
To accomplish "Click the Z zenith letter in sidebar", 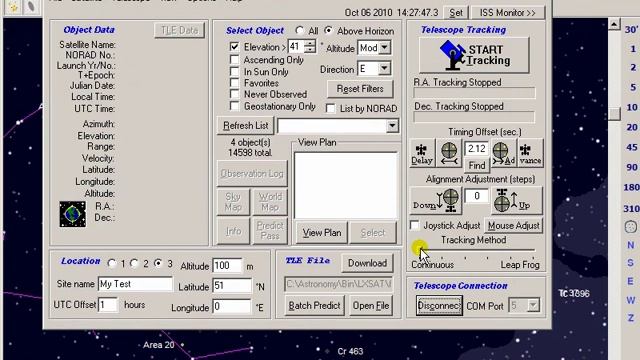I will (x=631, y=318).
